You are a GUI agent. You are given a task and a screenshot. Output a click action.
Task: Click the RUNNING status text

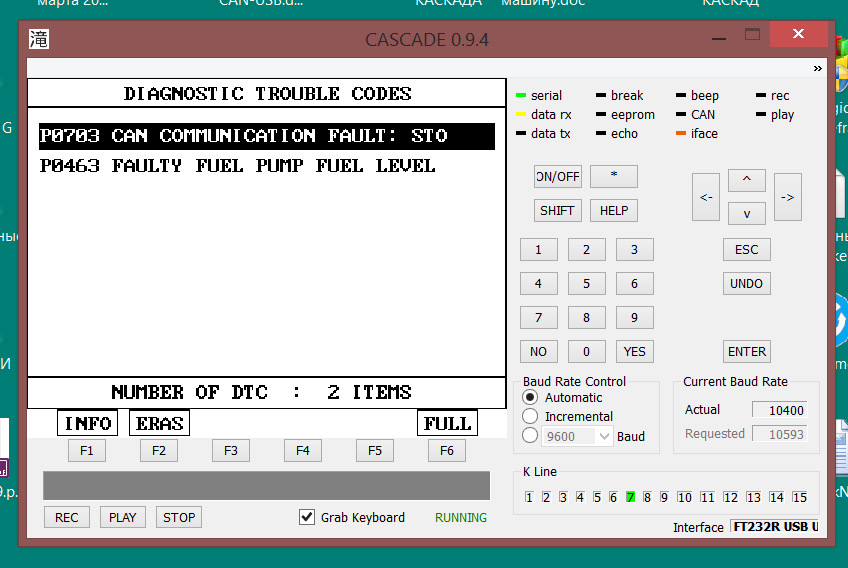tap(461, 518)
